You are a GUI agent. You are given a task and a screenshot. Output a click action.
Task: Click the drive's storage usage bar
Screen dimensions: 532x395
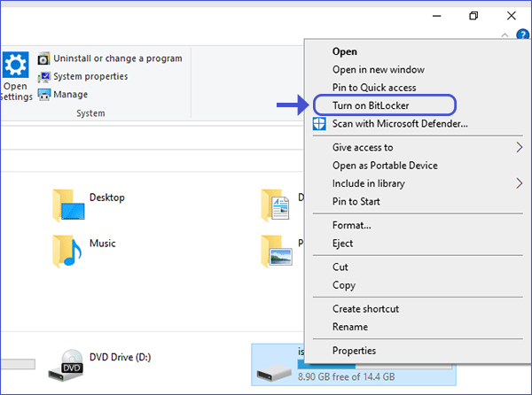click(375, 365)
